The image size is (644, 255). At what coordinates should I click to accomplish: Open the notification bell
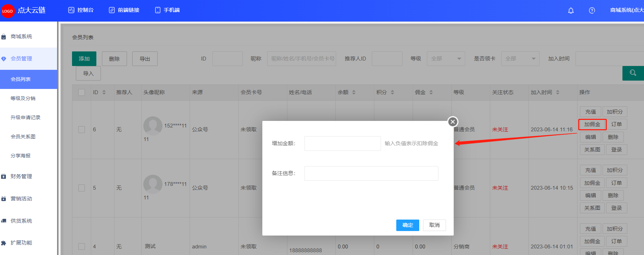coord(571,10)
